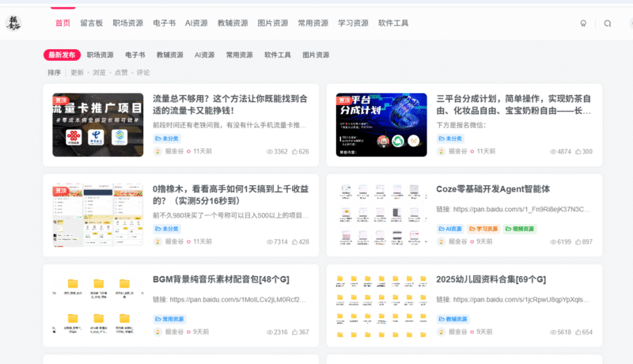The image size is (633, 364).
Task: Click the views eye icon showing 5618
Action: (x=553, y=332)
